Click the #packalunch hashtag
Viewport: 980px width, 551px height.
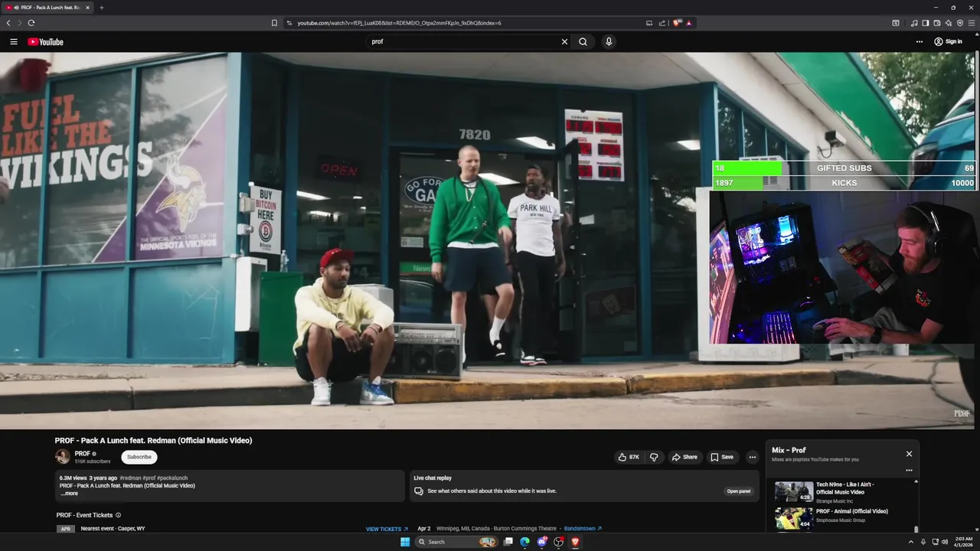(172, 478)
